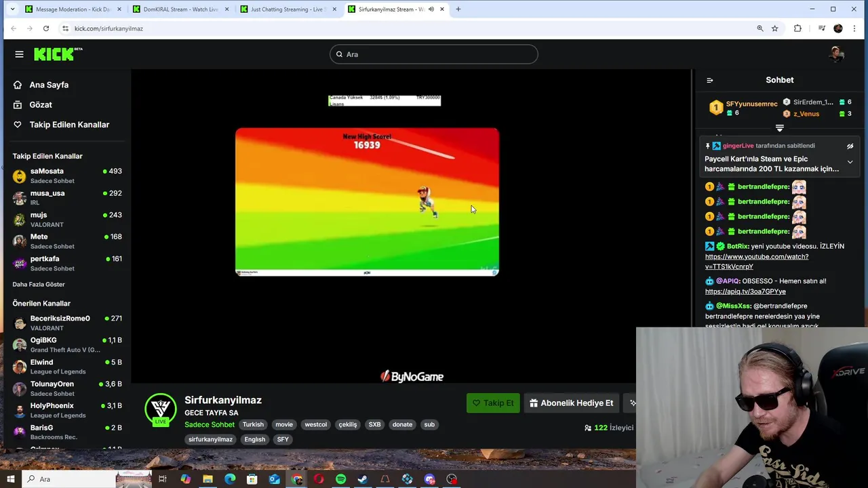Select the English tag
868x488 pixels.
click(255, 439)
